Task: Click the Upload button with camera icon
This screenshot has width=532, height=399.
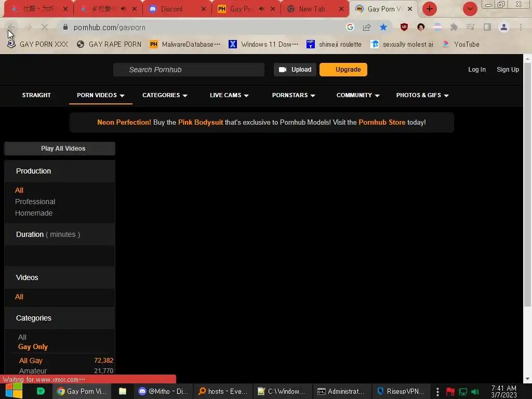Action: [x=295, y=70]
